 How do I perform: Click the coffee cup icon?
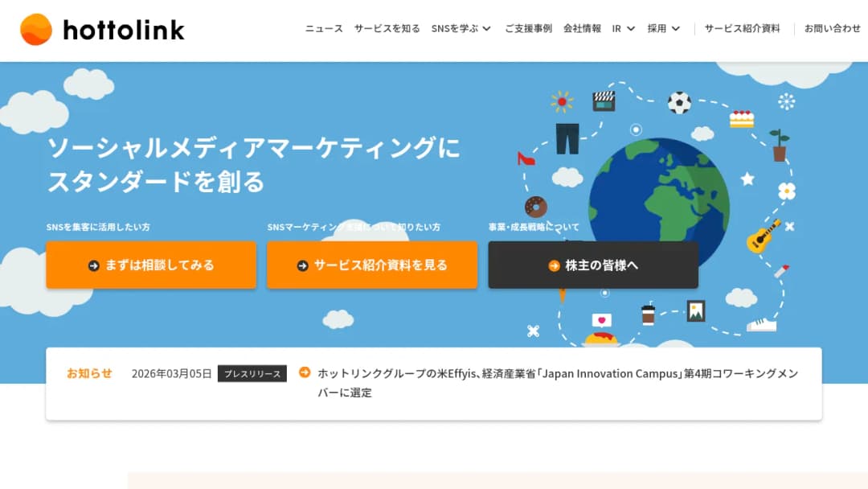(x=649, y=314)
